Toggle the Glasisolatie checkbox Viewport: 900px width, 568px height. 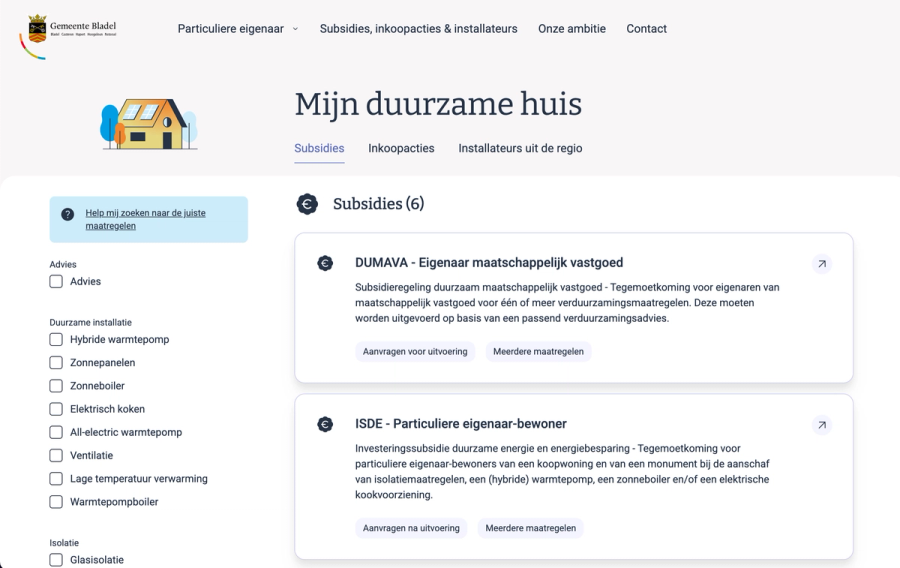pos(56,560)
